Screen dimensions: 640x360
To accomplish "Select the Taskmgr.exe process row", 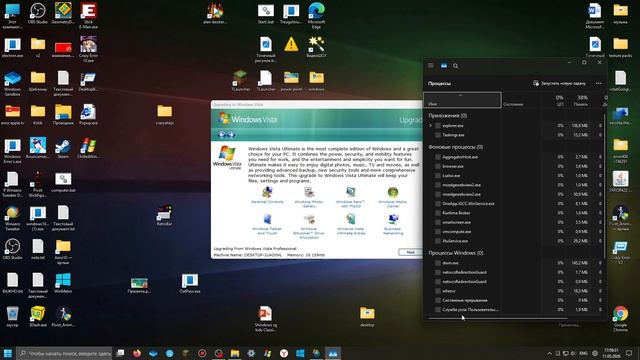I will click(x=513, y=135).
